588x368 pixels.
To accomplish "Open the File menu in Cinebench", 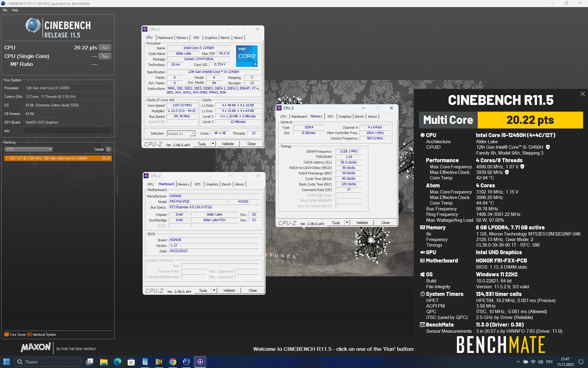I will (x=5, y=10).
